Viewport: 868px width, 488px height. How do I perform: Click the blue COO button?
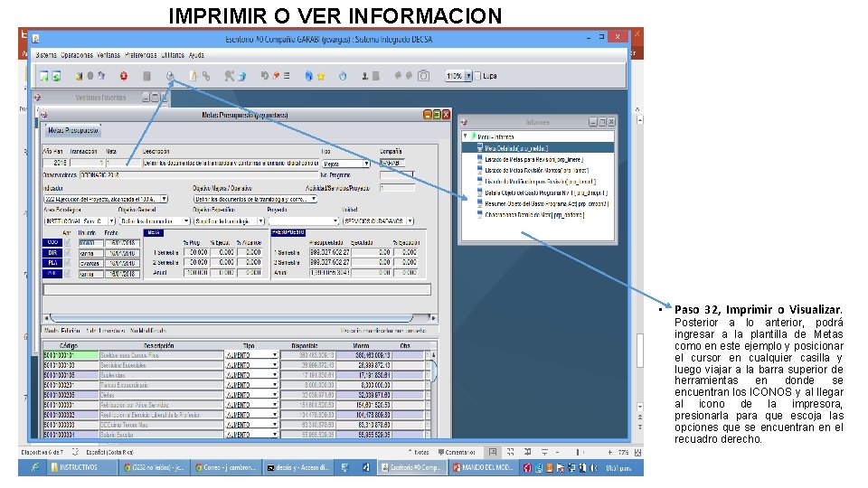tap(52, 242)
